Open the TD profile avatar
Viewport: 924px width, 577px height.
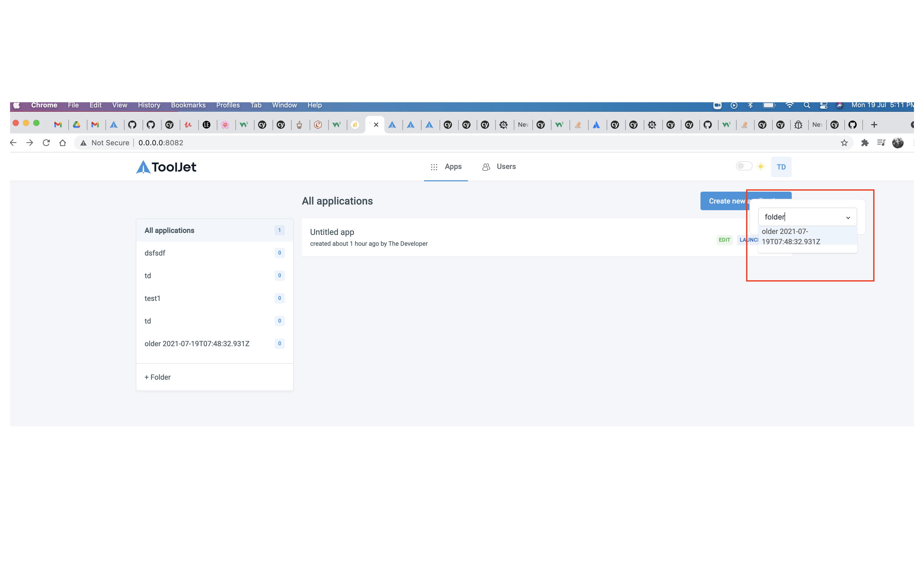tap(781, 166)
